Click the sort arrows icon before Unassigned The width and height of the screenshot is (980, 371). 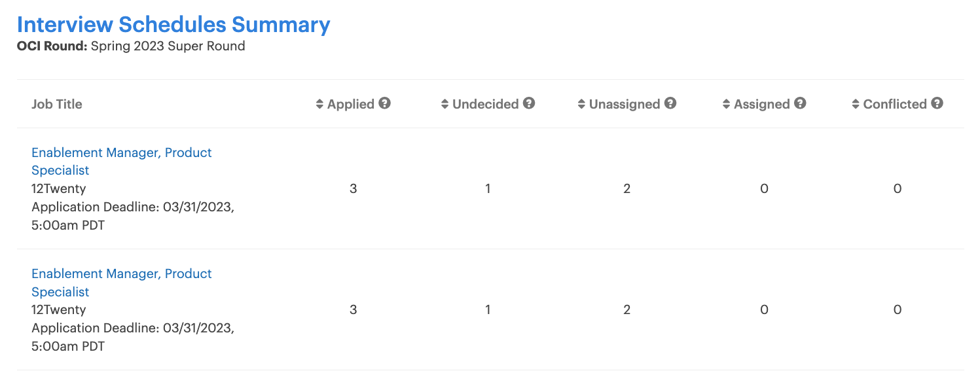(581, 104)
